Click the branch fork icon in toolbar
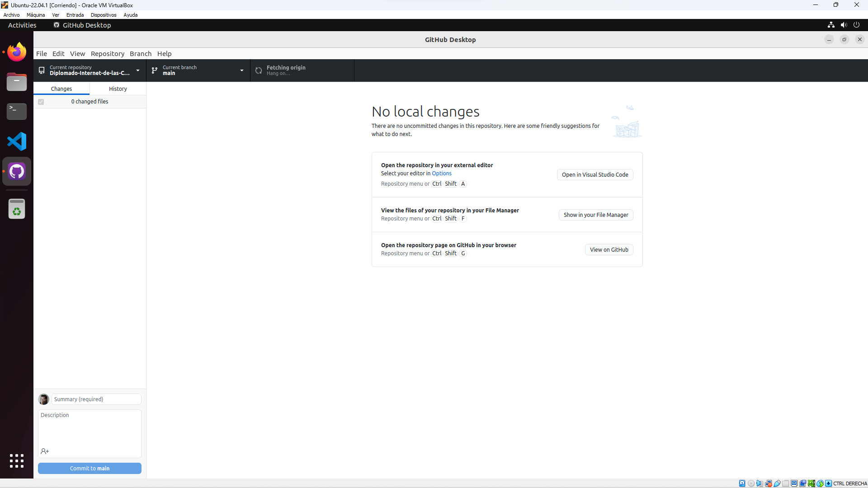The height and width of the screenshot is (488, 868). pos(154,70)
